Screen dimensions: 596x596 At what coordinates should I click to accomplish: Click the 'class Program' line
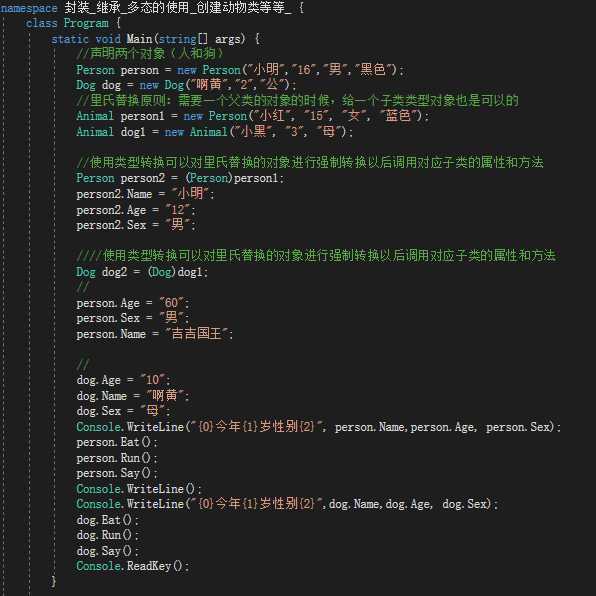click(x=73, y=23)
